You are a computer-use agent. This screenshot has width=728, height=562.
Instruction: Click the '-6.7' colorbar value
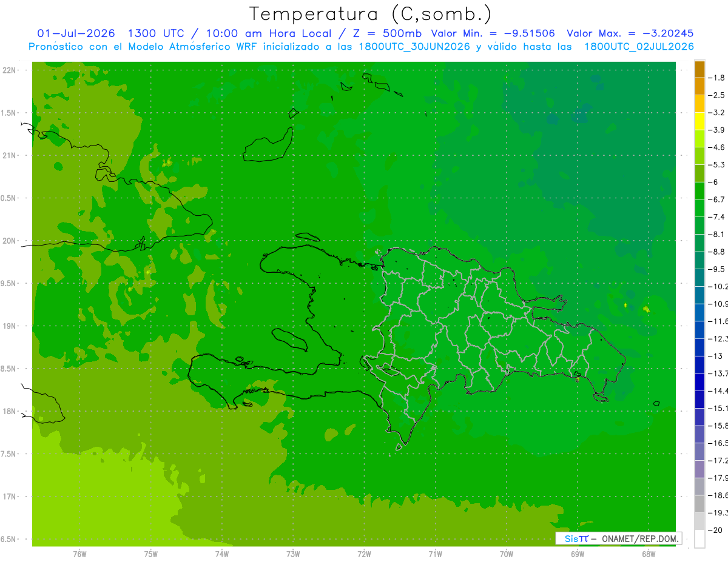pos(717,199)
